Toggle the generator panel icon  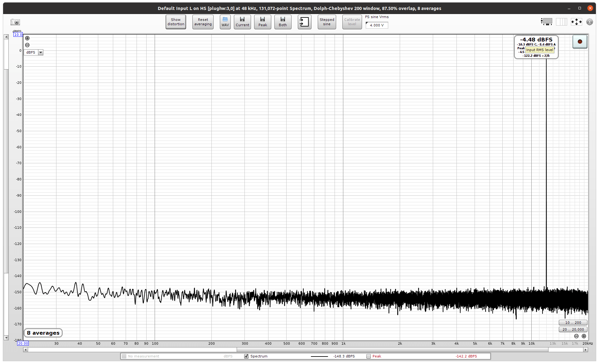(x=546, y=22)
